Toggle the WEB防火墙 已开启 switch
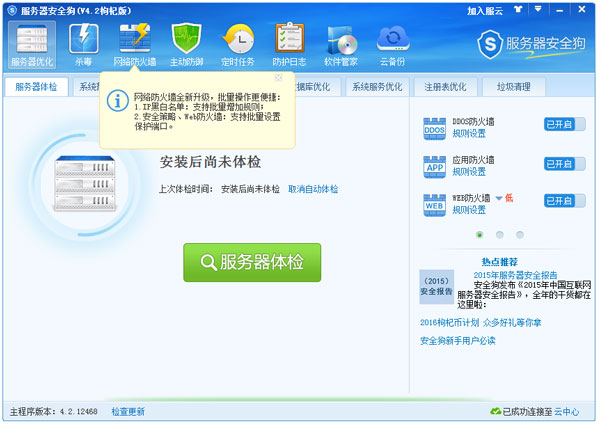The height and width of the screenshot is (425, 600). (564, 201)
